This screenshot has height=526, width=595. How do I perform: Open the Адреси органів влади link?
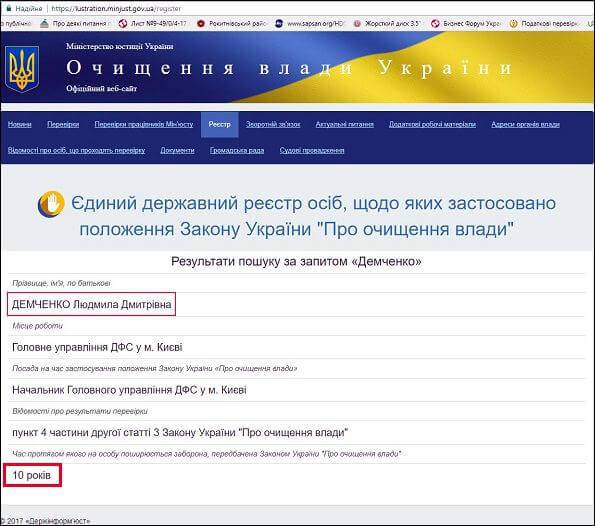click(526, 124)
